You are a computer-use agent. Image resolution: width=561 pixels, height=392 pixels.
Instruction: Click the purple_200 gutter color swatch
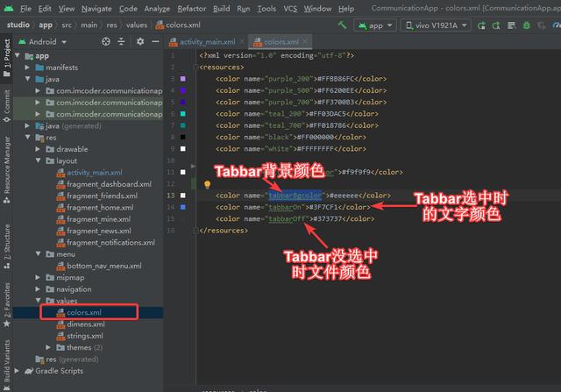(183, 79)
